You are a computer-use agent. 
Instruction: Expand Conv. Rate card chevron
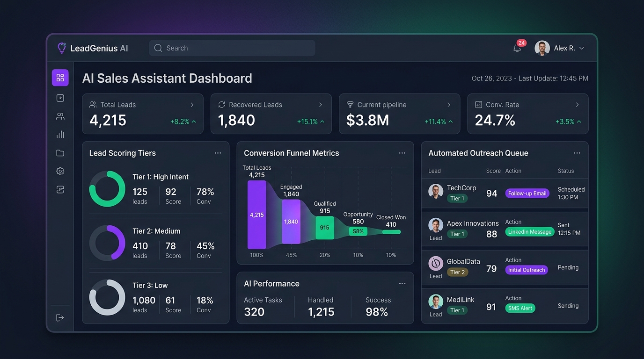577,105
